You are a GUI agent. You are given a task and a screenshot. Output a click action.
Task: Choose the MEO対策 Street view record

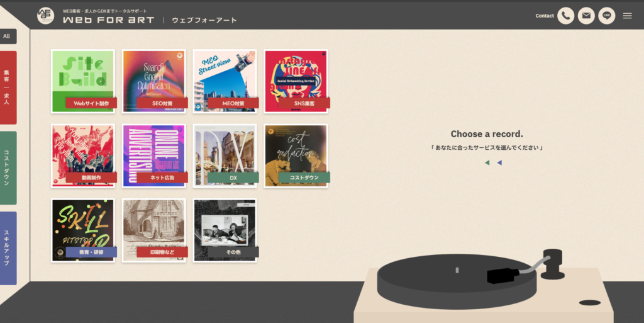(225, 81)
